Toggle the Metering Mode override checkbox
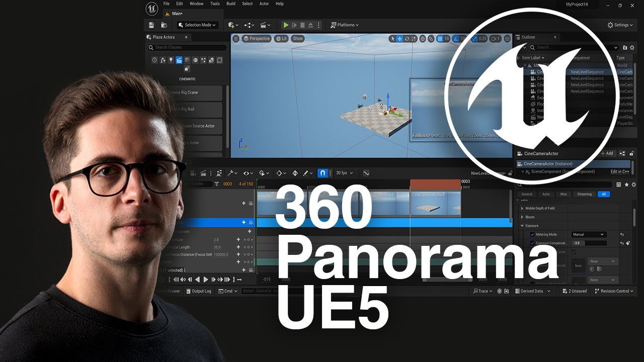 point(532,235)
